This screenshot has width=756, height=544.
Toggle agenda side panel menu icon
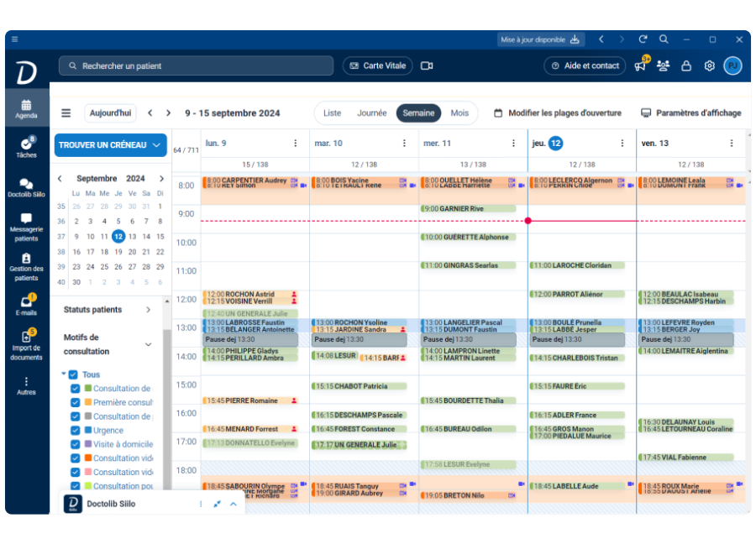click(x=66, y=112)
